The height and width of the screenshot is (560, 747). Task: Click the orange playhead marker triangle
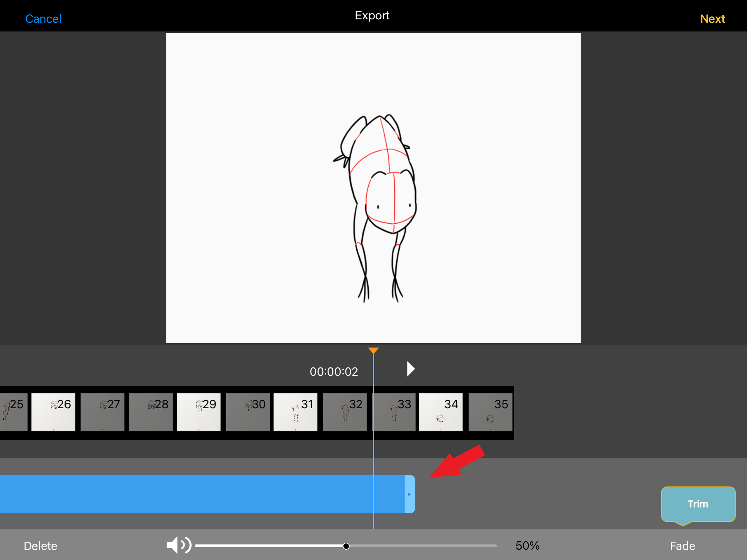coord(373,351)
